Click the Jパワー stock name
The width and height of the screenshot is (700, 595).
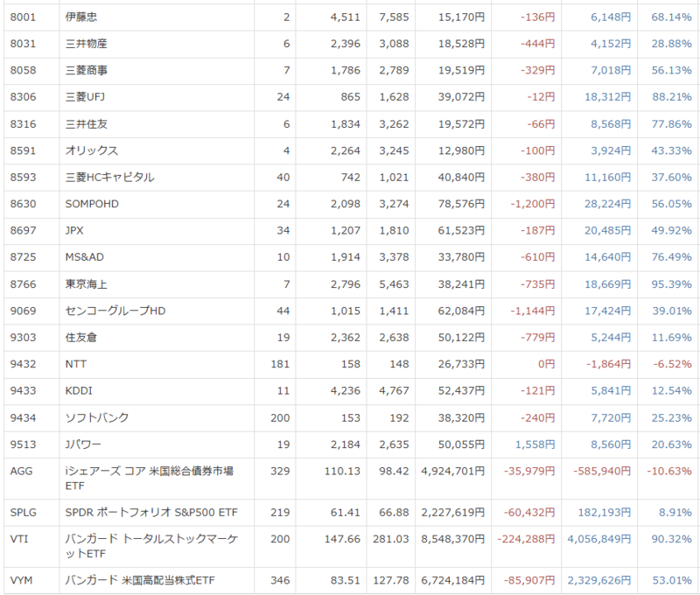pos(83,444)
